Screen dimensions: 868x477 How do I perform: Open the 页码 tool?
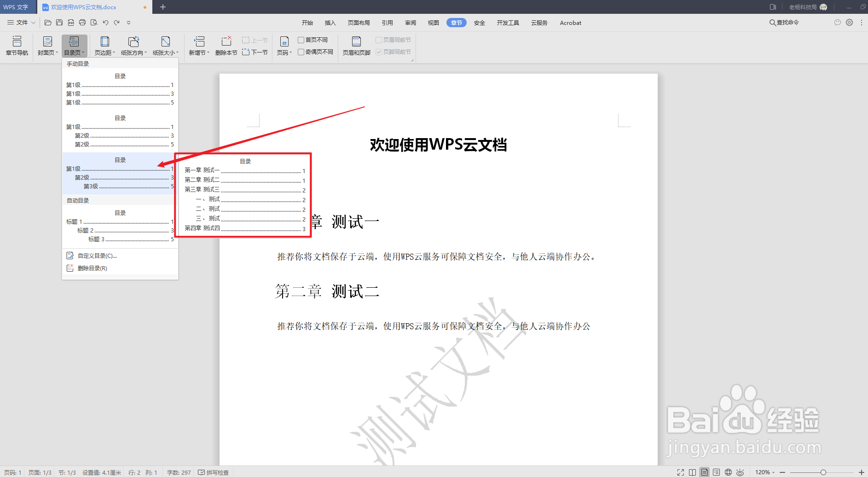tap(284, 46)
